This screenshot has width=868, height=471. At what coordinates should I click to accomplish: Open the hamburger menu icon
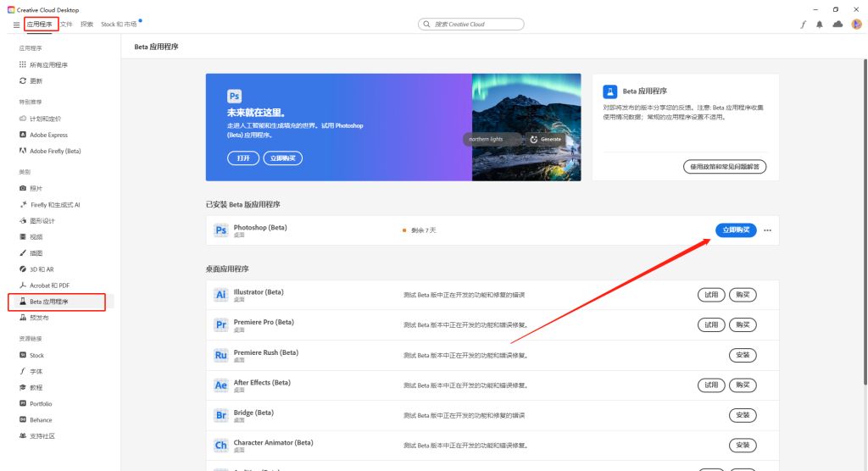point(16,25)
